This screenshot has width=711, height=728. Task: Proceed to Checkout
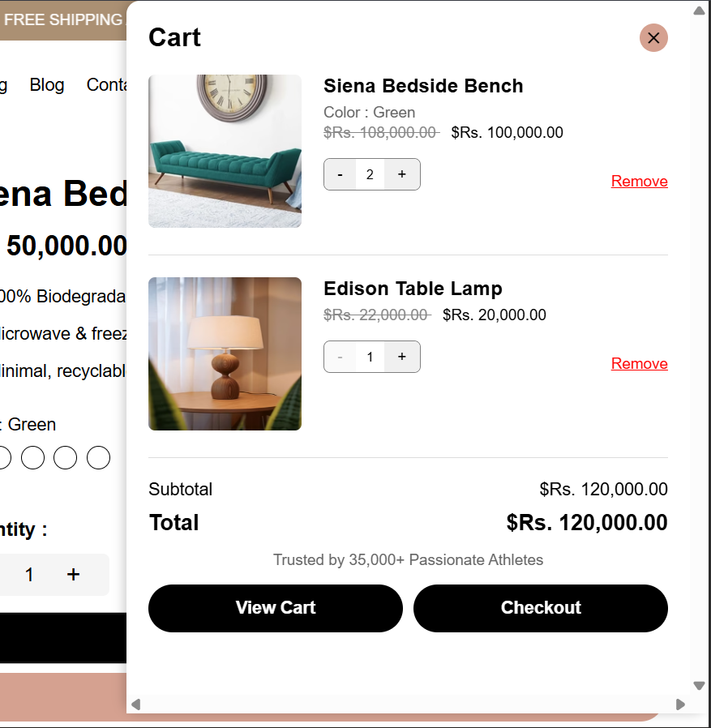pyautogui.click(x=540, y=608)
